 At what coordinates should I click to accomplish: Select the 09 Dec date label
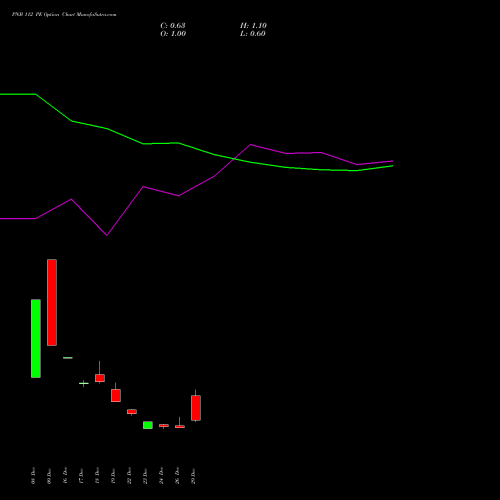pos(49,476)
